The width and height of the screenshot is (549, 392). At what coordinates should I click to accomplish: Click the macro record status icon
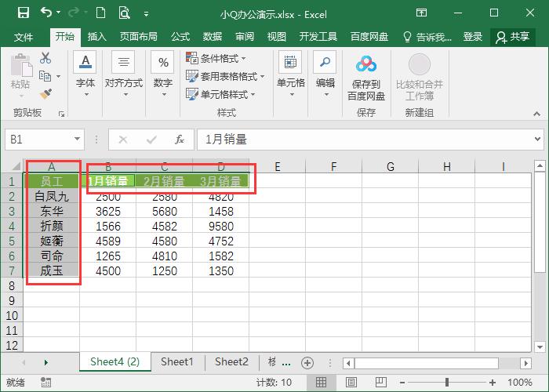[45, 383]
